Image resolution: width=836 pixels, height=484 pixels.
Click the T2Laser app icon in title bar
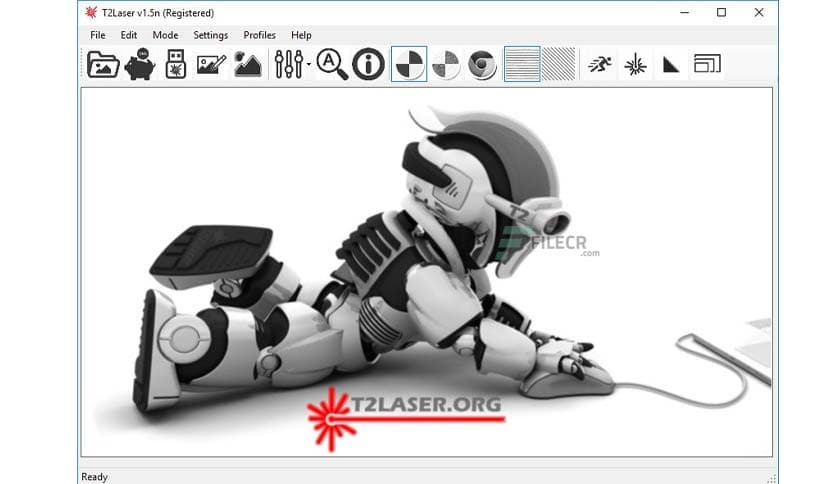(x=91, y=12)
